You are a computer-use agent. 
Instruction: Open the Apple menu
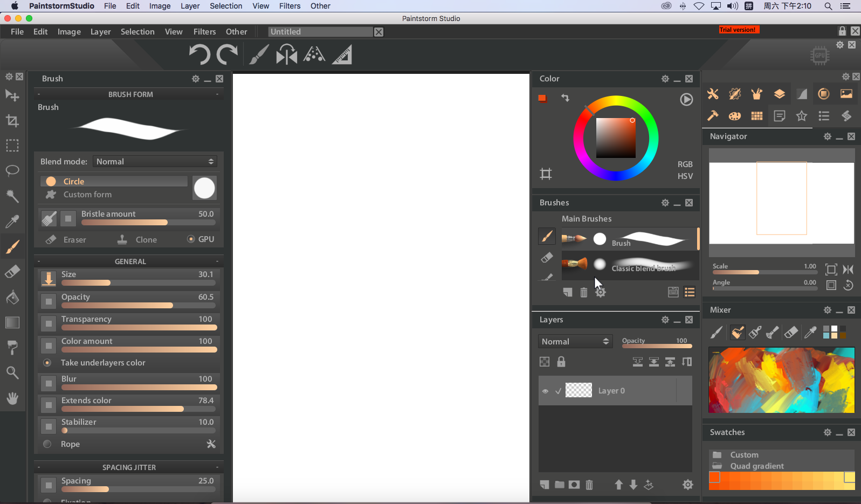[x=15, y=6]
